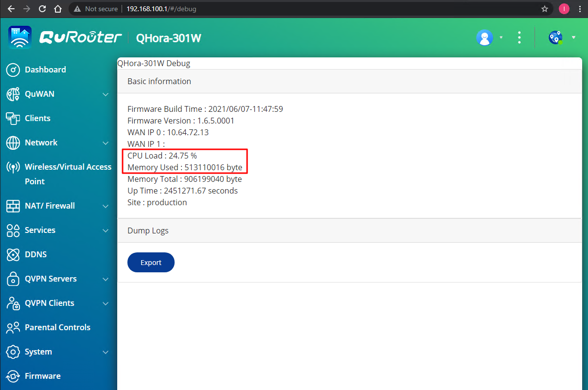Click the Dashboard gauge icon in sidebar
Screen dimensions: 588x390
click(13, 70)
